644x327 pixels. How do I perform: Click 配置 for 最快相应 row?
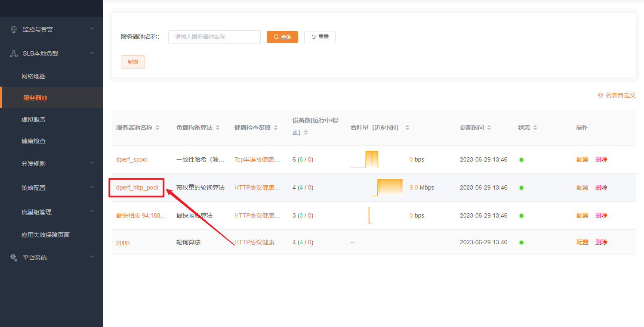[x=582, y=215]
